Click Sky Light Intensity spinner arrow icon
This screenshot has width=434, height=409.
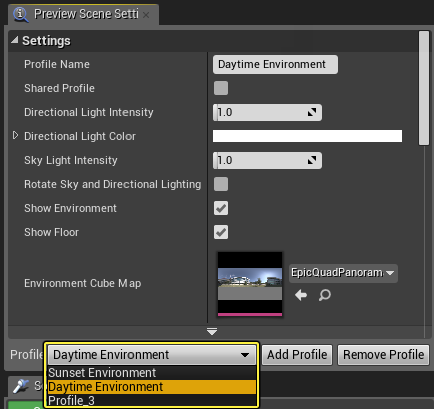pyautogui.click(x=312, y=160)
